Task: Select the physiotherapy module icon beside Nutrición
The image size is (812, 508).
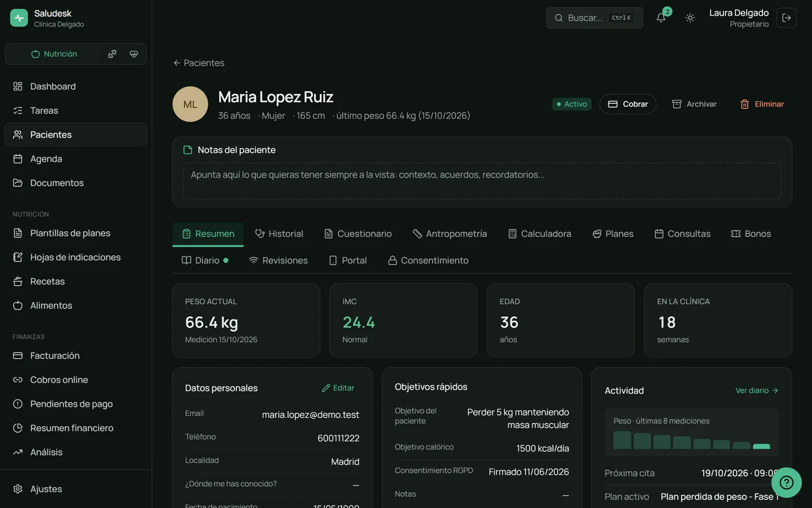Action: click(x=112, y=54)
